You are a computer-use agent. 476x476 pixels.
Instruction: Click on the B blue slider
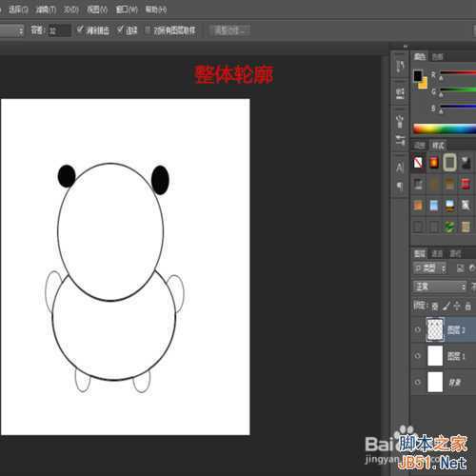click(x=458, y=107)
